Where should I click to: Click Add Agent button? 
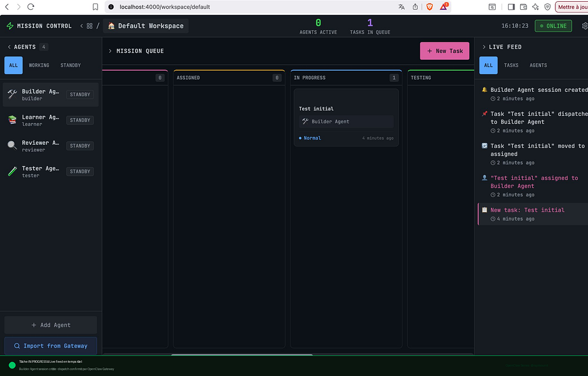[51, 325]
